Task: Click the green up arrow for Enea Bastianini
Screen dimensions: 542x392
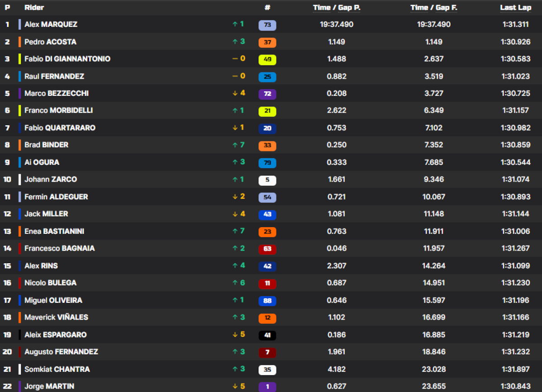Action: [235, 231]
